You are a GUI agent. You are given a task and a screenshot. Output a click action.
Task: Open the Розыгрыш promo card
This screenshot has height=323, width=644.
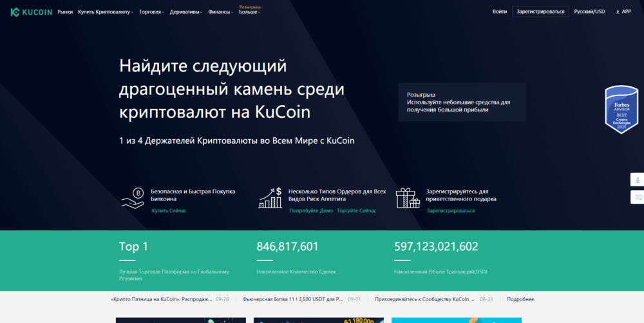(x=461, y=102)
